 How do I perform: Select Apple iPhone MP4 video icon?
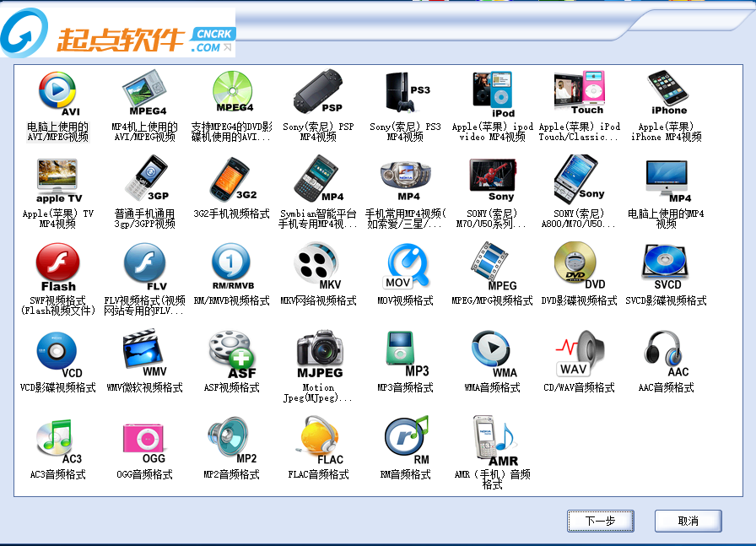pos(667,93)
